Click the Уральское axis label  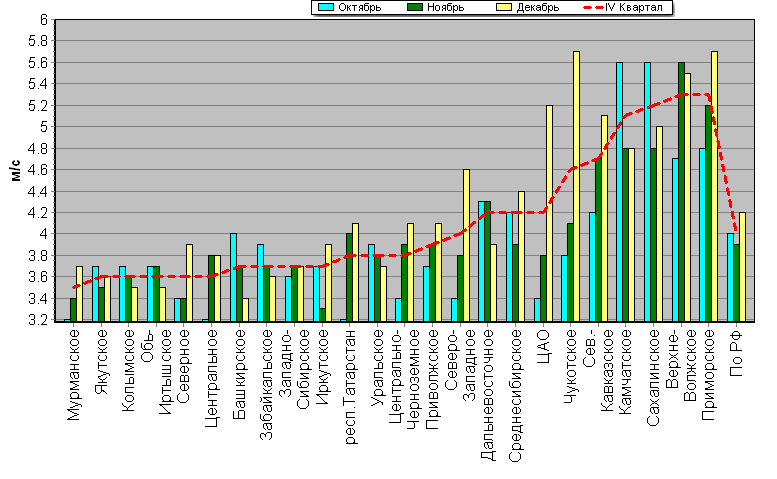[378, 368]
